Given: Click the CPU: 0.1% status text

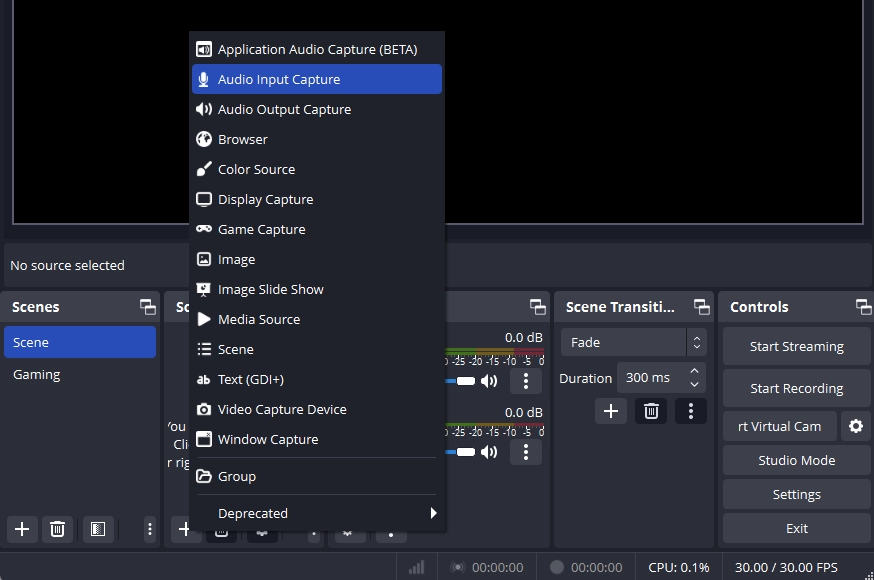Looking at the screenshot, I should point(678,567).
